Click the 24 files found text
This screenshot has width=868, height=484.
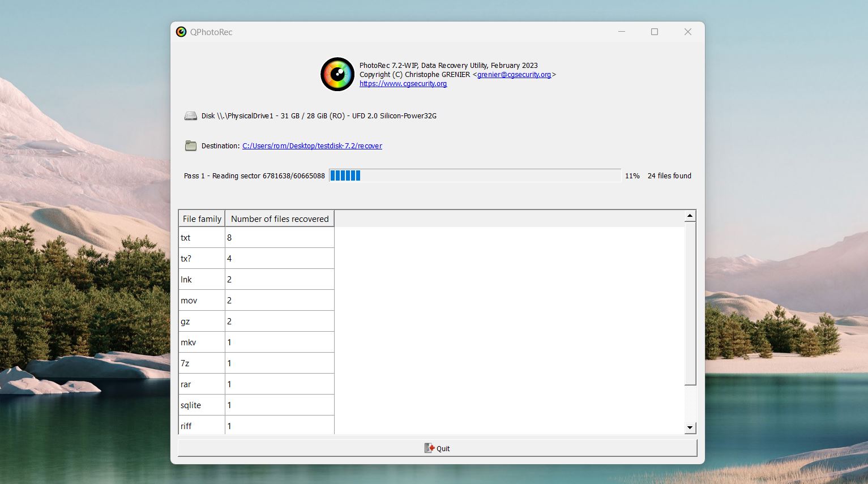(669, 176)
